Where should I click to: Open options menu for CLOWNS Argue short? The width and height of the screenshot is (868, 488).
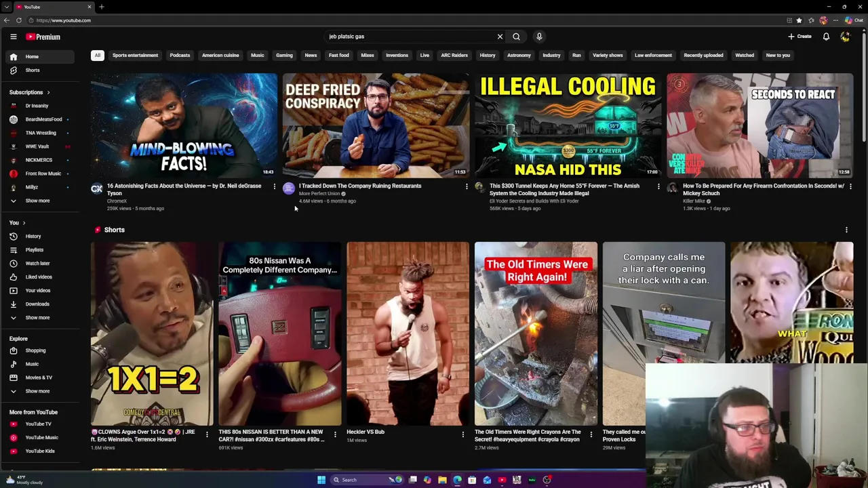[x=207, y=434]
